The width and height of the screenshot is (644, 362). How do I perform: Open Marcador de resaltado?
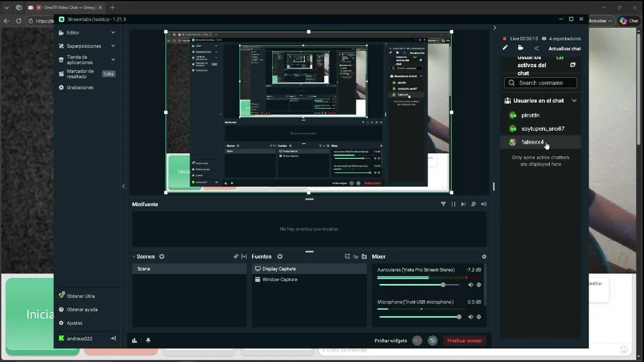80,74
